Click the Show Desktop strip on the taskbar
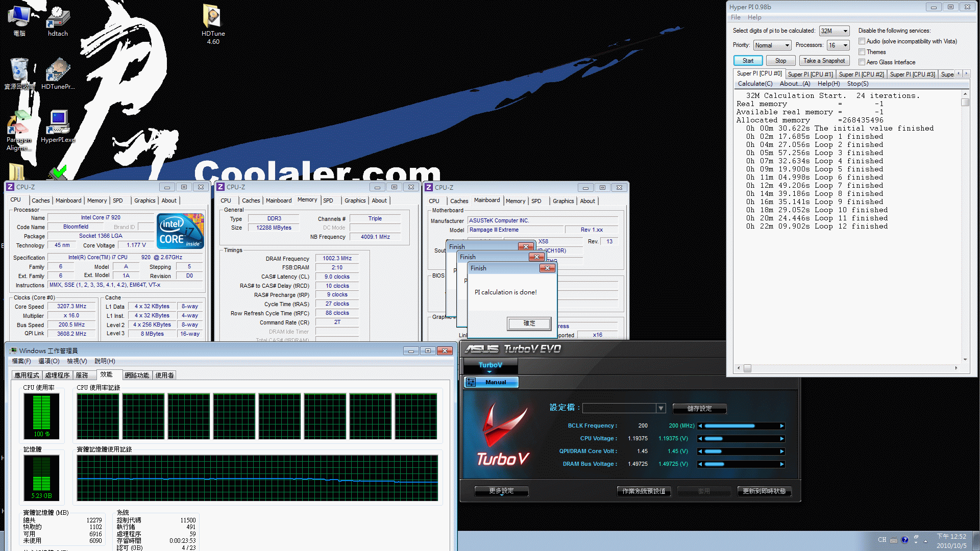This screenshot has width=980, height=551. [x=975, y=541]
